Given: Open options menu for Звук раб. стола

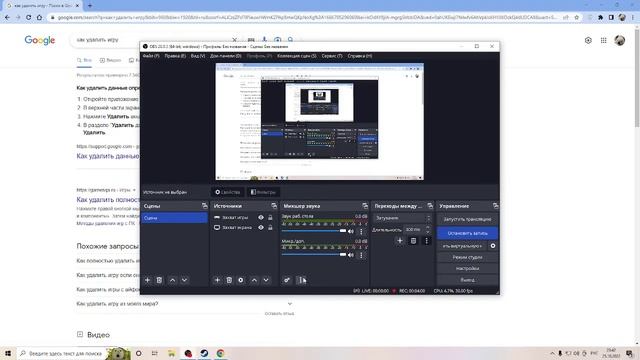Looking at the screenshot, I should (x=361, y=231).
